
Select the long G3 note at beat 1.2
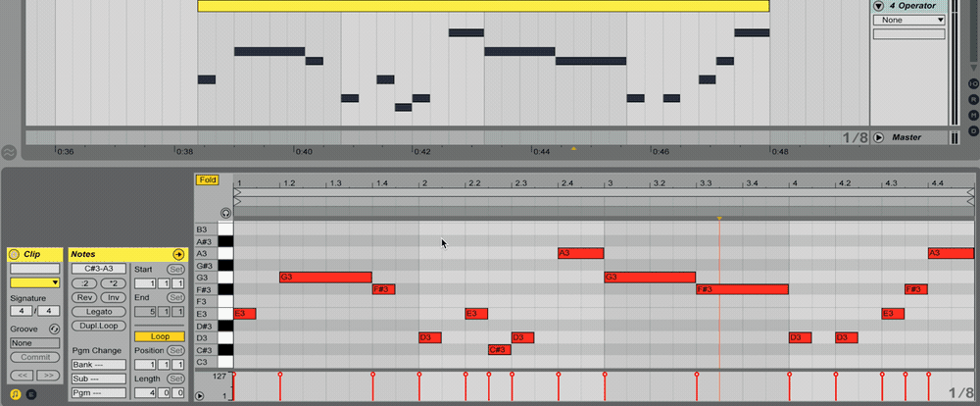(325, 278)
